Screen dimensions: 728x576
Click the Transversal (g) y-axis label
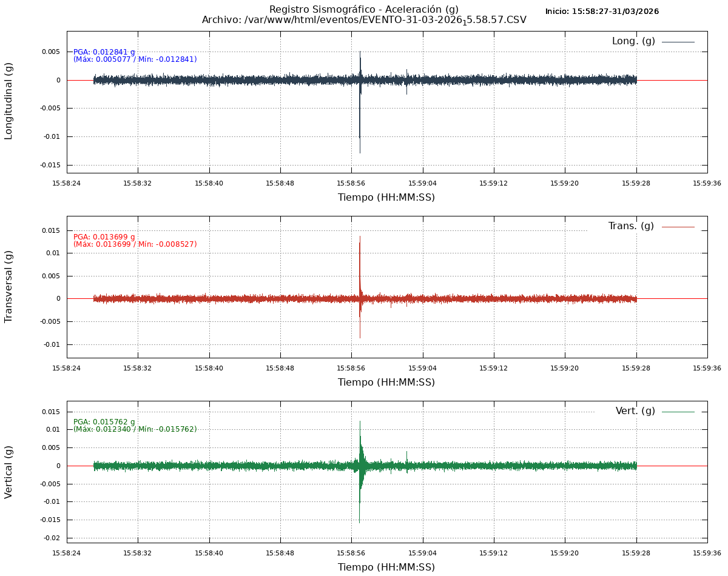tap(8, 286)
